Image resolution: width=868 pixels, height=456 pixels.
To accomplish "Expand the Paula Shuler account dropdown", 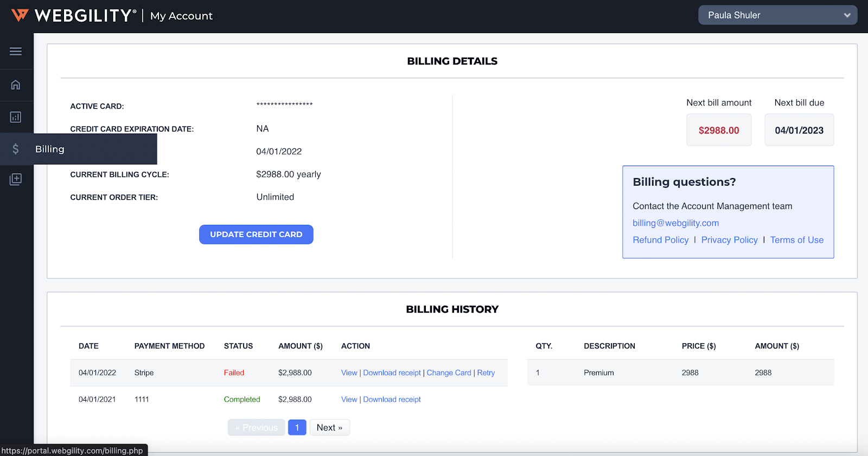I will coord(777,15).
